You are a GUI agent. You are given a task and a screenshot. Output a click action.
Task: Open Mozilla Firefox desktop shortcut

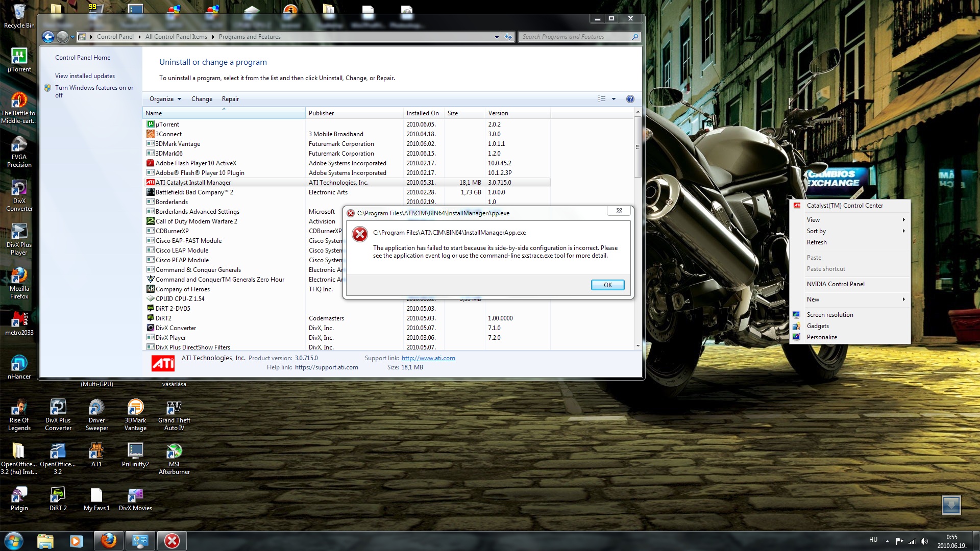pos(19,283)
